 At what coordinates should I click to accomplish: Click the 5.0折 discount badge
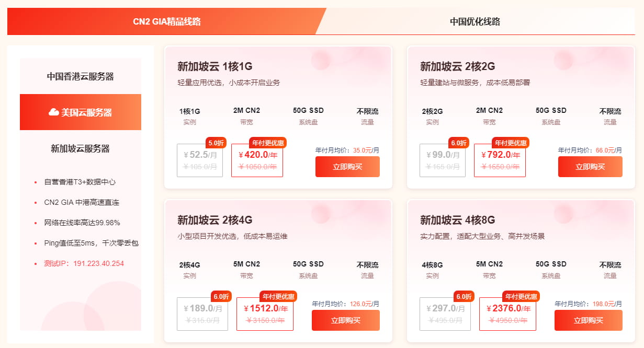point(216,143)
